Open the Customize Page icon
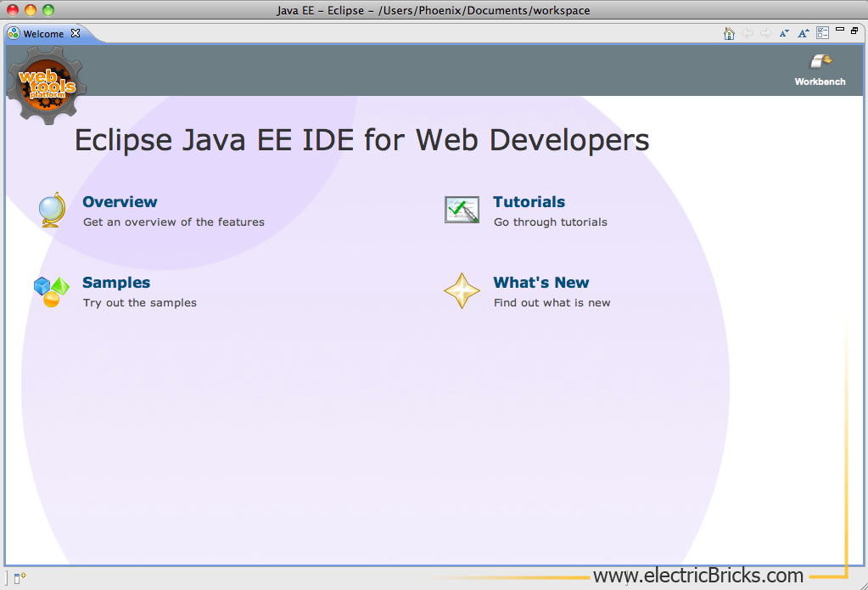868x590 pixels. pos(822,32)
